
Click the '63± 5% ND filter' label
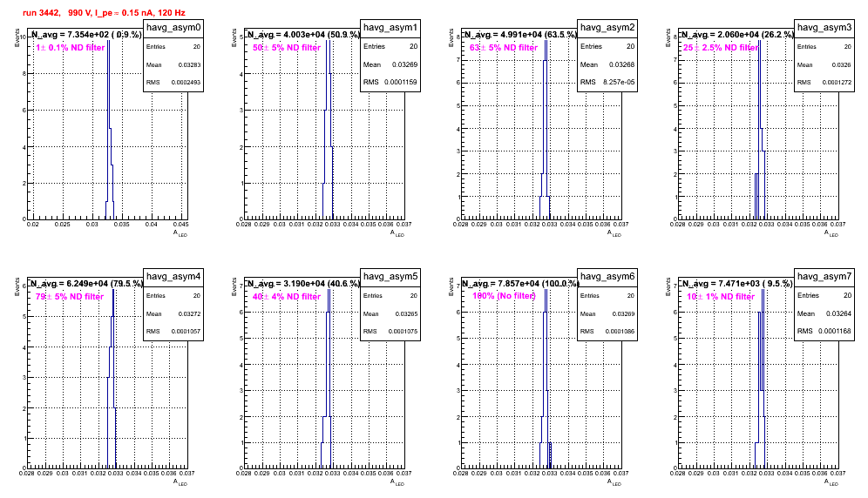[x=504, y=48]
